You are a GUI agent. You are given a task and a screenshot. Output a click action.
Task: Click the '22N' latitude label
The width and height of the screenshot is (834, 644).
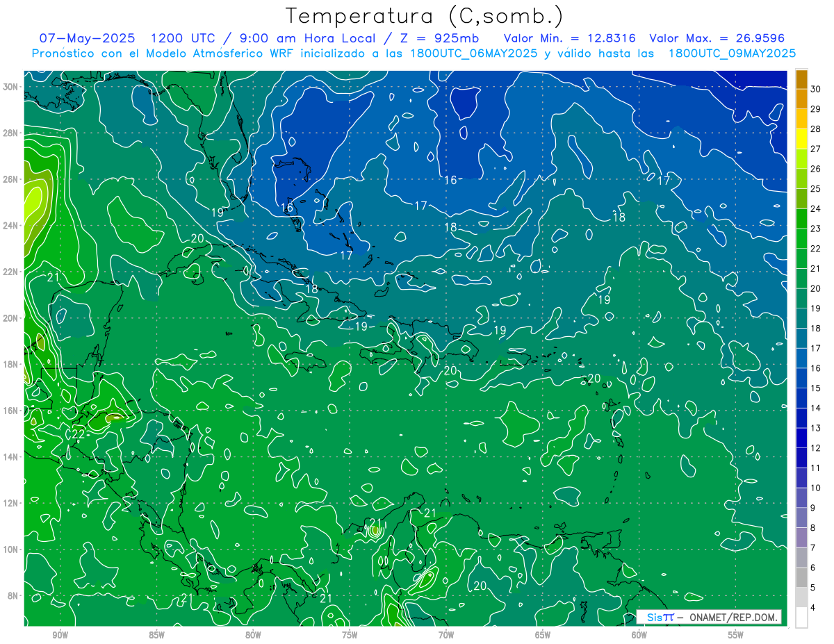11,272
